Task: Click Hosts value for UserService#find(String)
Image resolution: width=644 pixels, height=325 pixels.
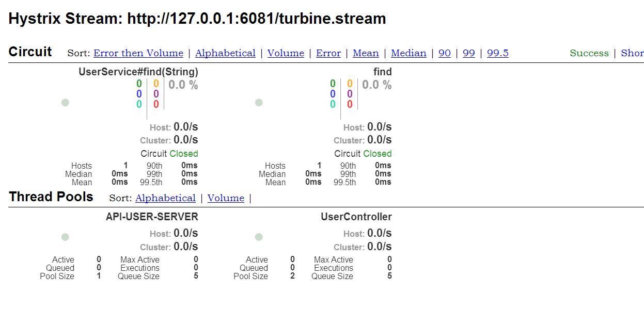Action: [125, 166]
